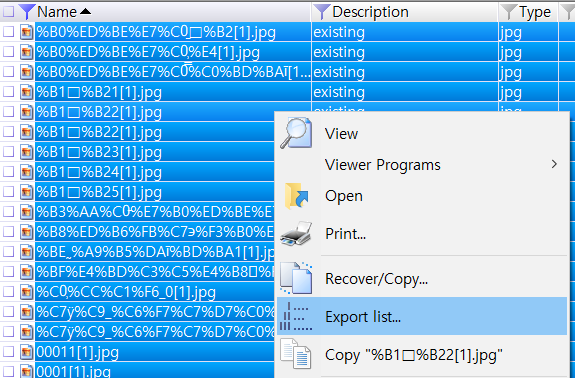Select file starting with %B8%ED%B6%FB
Screen dimensions: 576x378
click(155, 232)
